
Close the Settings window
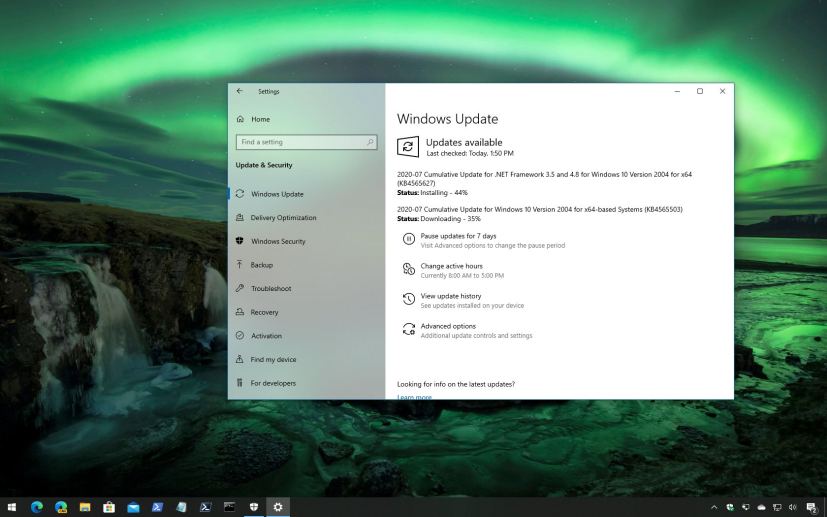pyautogui.click(x=723, y=91)
